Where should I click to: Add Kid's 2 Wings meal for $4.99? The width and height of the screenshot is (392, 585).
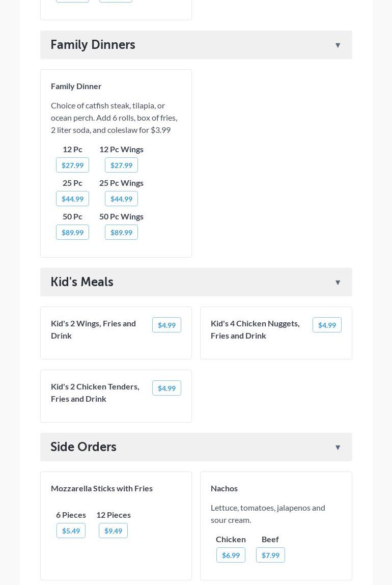click(166, 325)
